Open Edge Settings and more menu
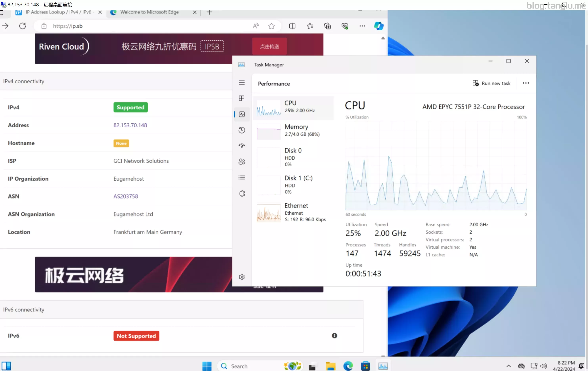 point(362,26)
